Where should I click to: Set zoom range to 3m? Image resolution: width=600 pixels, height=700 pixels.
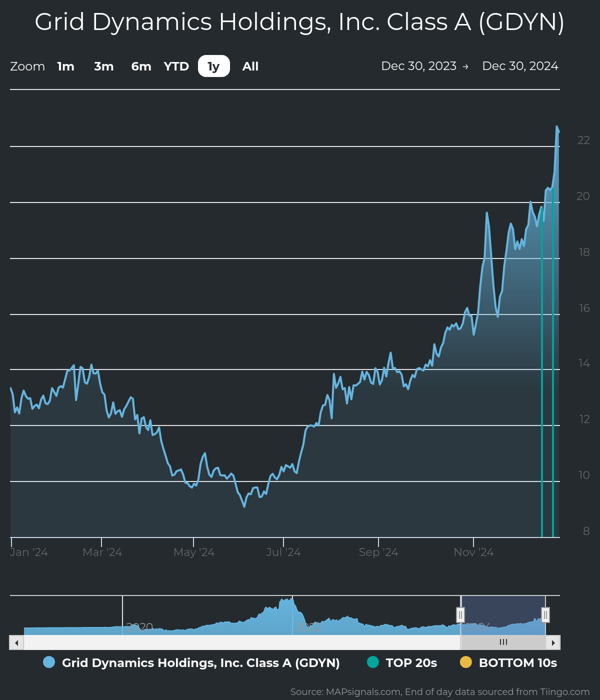tap(104, 66)
